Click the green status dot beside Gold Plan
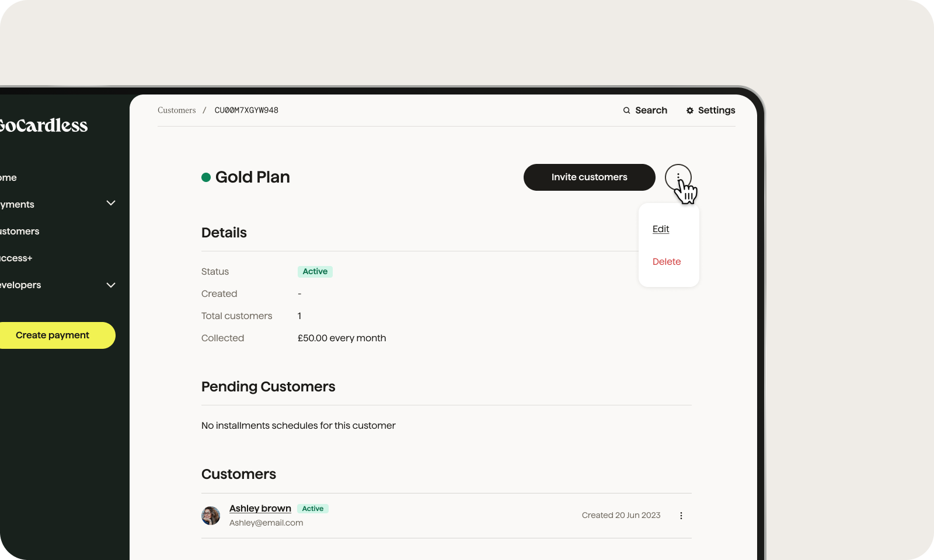The image size is (934, 560). pyautogui.click(x=206, y=177)
